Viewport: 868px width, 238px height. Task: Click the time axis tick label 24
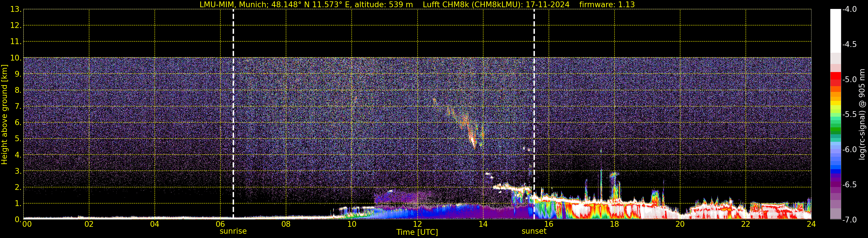coord(811,224)
